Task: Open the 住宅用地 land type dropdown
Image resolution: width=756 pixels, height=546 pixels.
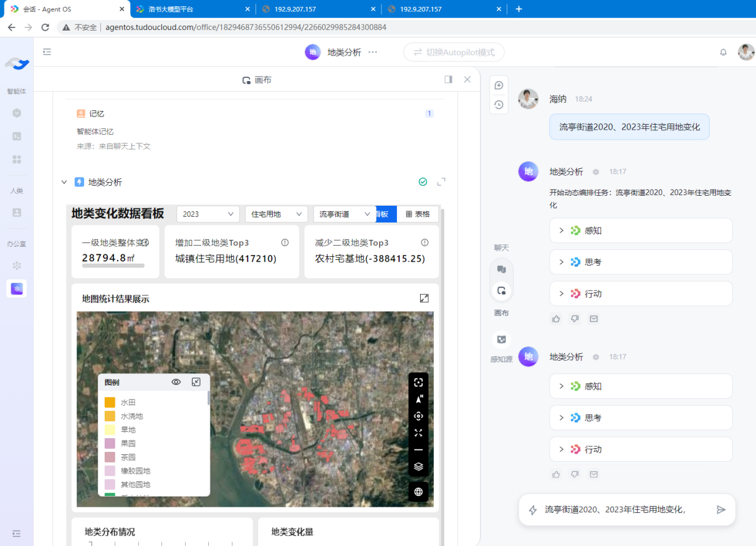Action: 276,214
